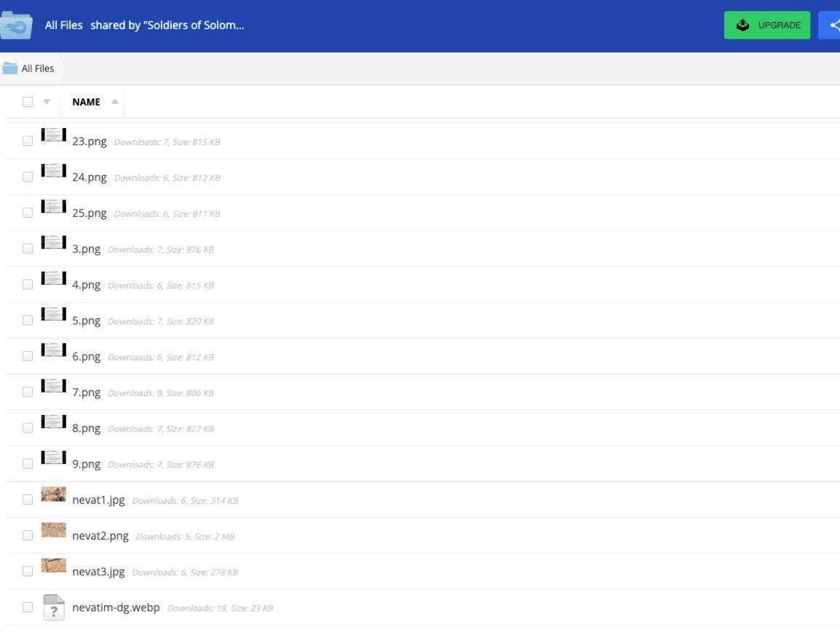The height and width of the screenshot is (635, 840).
Task: Open the nevat1.jpg thumbnail
Action: 54,495
